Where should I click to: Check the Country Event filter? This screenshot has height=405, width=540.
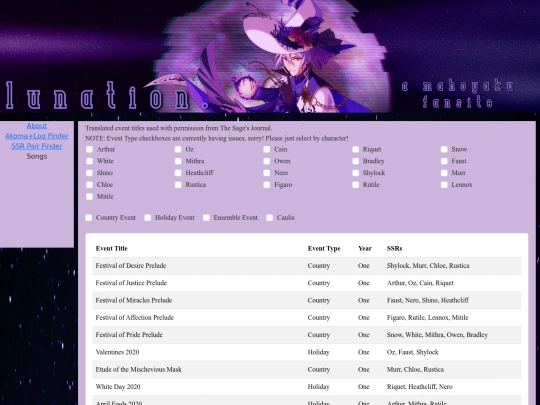point(89,218)
